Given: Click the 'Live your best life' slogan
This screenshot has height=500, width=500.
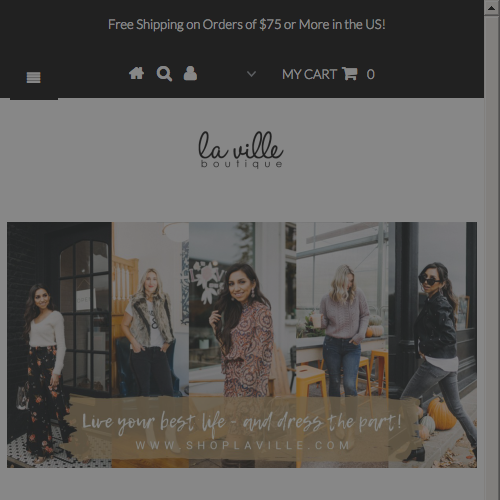Looking at the screenshot, I should click(242, 422).
